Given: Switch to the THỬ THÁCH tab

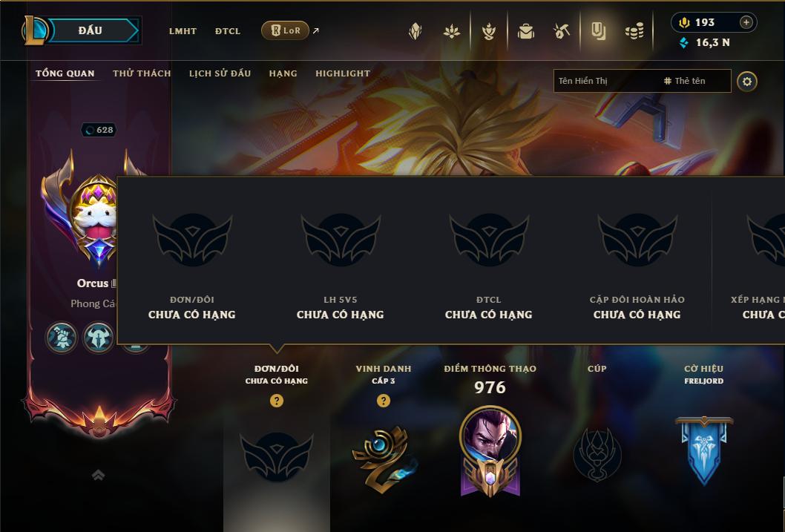Looking at the screenshot, I should tap(142, 73).
